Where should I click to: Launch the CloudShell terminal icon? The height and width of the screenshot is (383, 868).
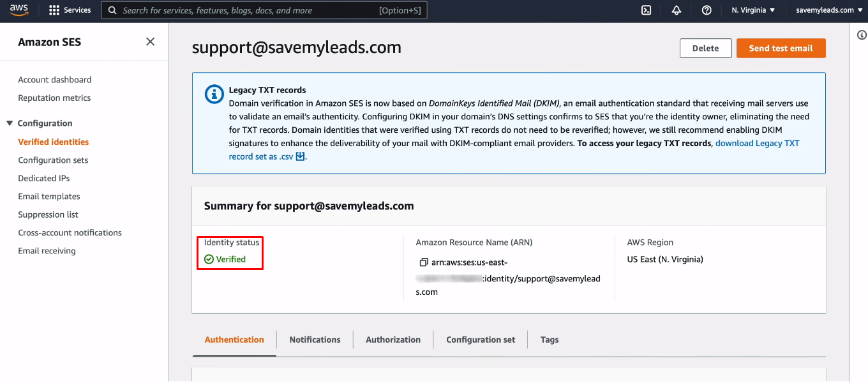[647, 10]
